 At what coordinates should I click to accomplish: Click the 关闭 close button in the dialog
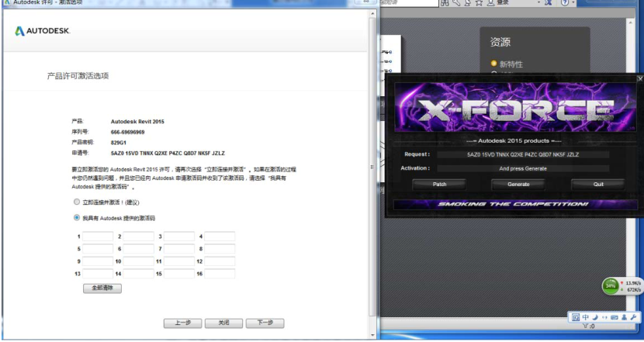pyautogui.click(x=223, y=323)
